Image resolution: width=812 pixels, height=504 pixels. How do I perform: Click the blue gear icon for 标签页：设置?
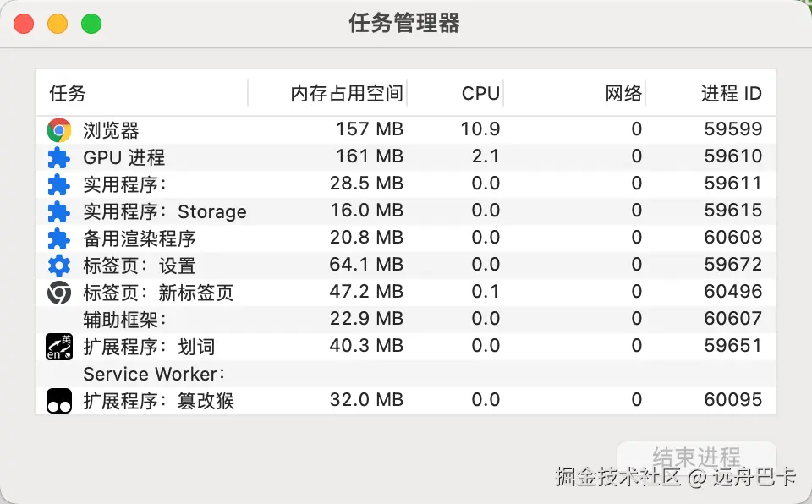58,266
